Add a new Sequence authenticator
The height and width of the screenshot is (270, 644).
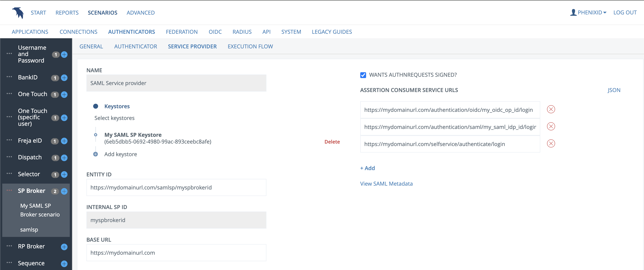point(64,263)
